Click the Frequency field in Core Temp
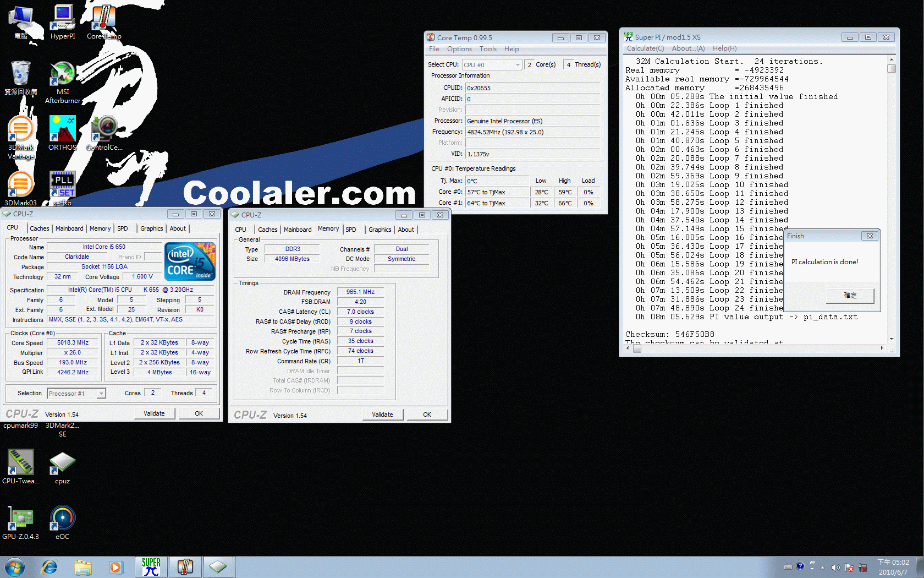 (x=532, y=132)
